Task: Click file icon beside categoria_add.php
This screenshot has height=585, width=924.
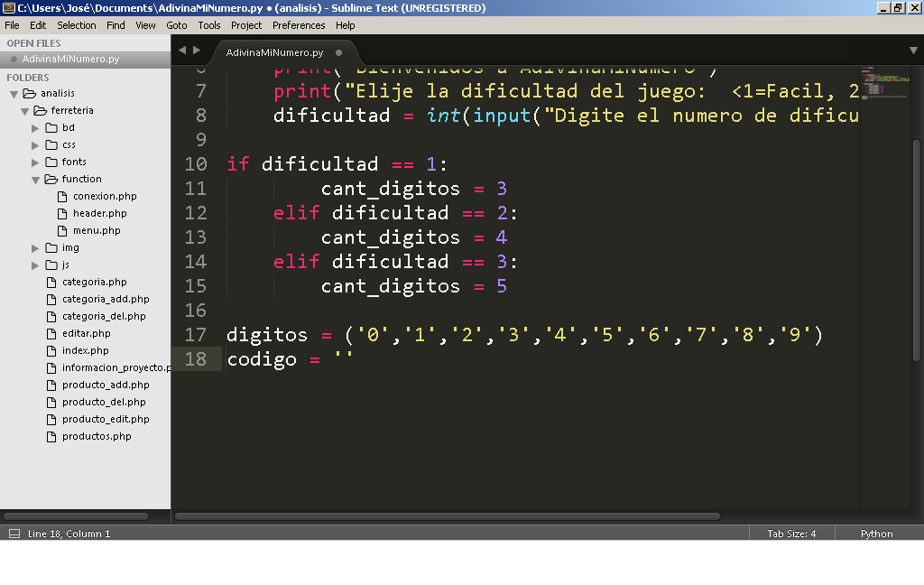Action: (51, 299)
